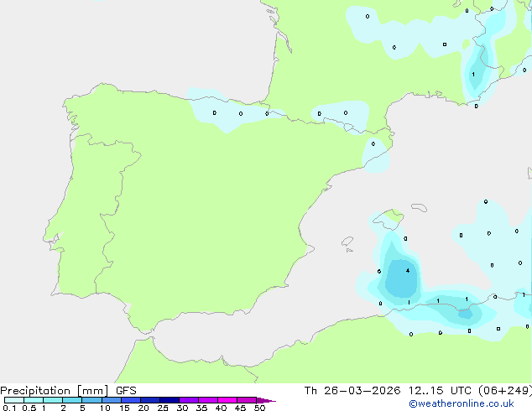Click the '30' legend scale label

point(182,408)
